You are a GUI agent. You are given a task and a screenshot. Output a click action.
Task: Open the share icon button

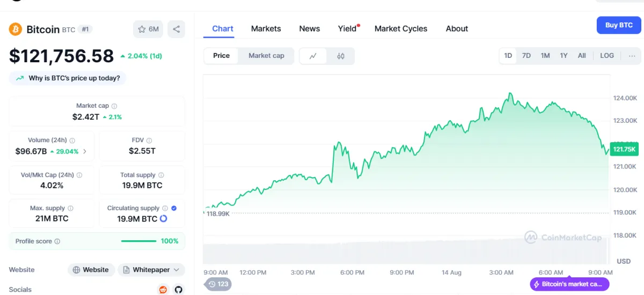pyautogui.click(x=176, y=29)
